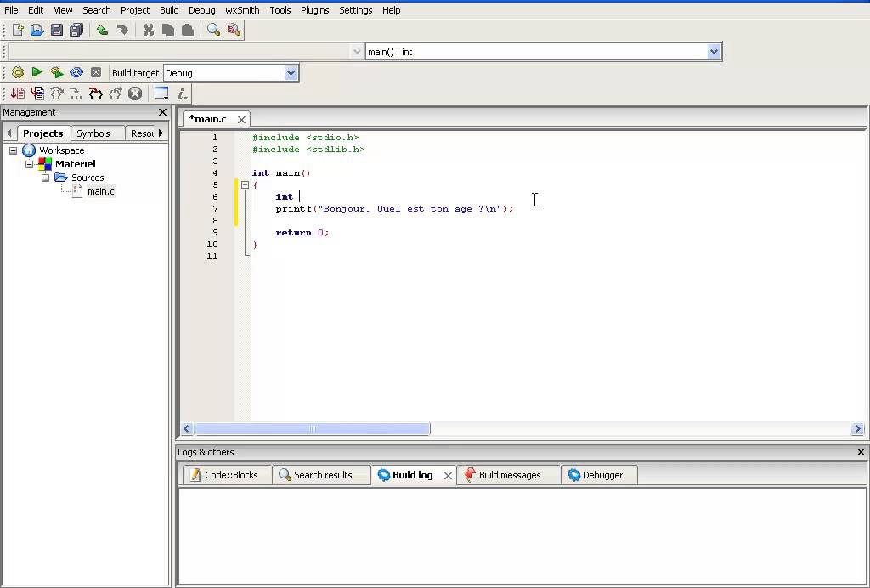Close the *main.c editor tab
Screen dimensions: 870x588
(241, 119)
